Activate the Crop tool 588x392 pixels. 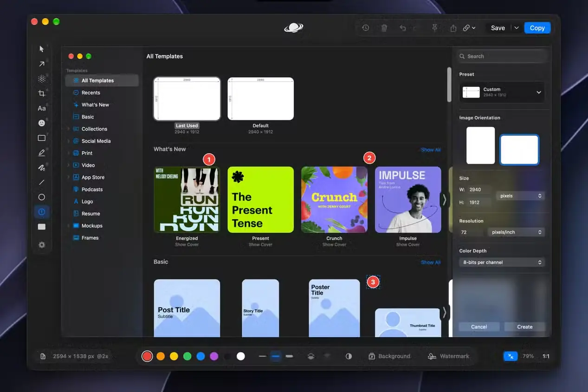(x=42, y=93)
